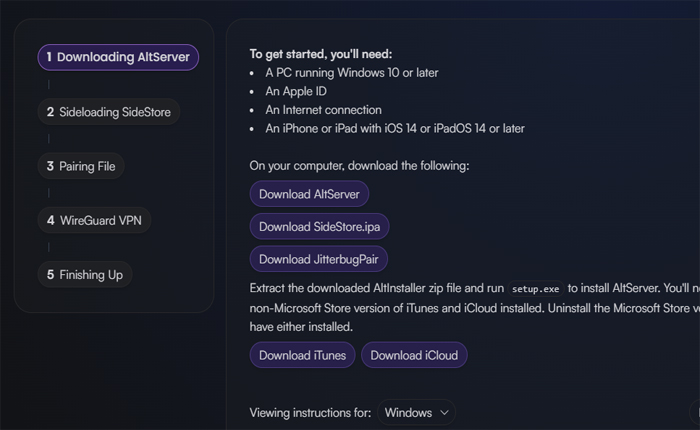Screen dimensions: 700x430
Task: Click the cut-off button at bottom right
Action: [695, 412]
